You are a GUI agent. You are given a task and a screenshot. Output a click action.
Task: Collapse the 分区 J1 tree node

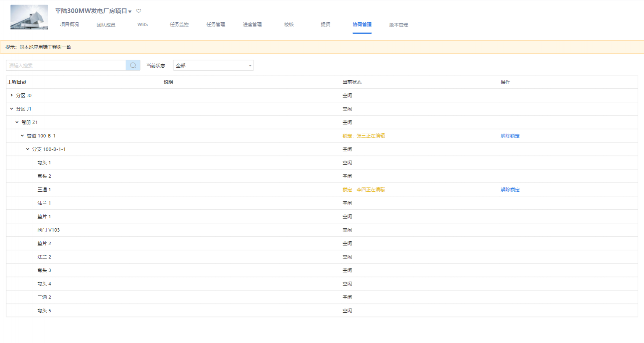click(x=12, y=109)
